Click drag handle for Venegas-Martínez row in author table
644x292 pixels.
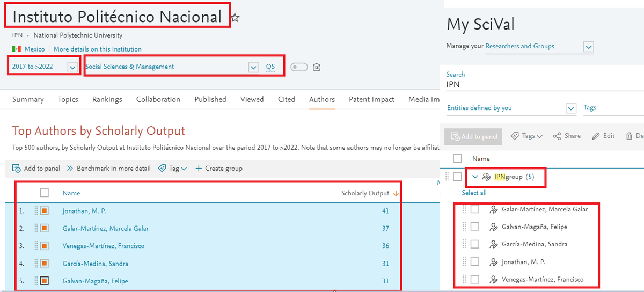point(36,246)
